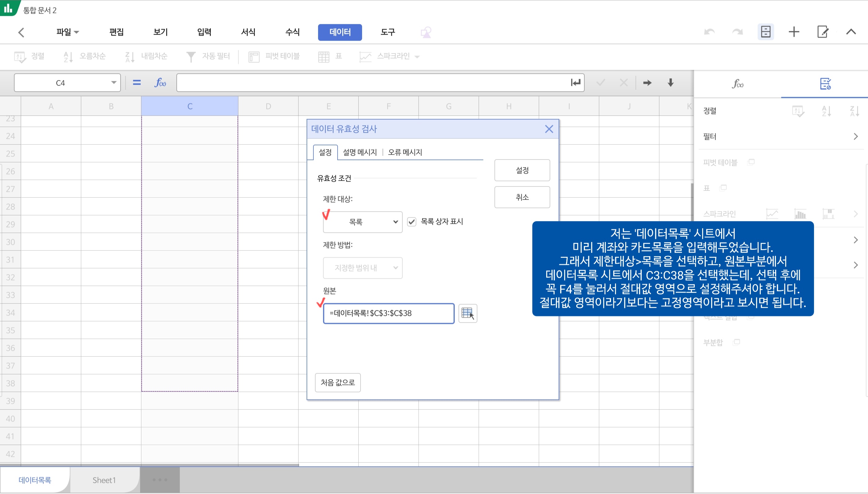The width and height of the screenshot is (868, 494).
Task: Expand the 필터 section in side panel
Action: pyautogui.click(x=855, y=137)
